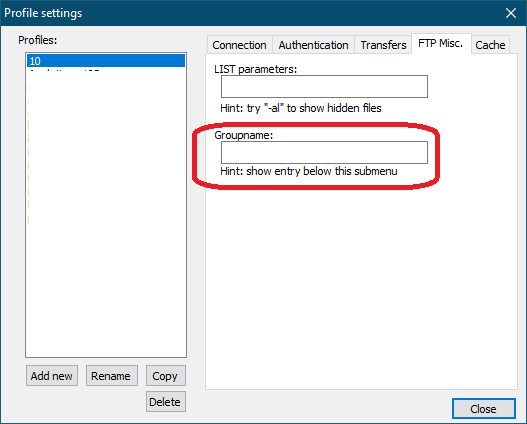Select the partially hidden profile below 10

(106, 70)
